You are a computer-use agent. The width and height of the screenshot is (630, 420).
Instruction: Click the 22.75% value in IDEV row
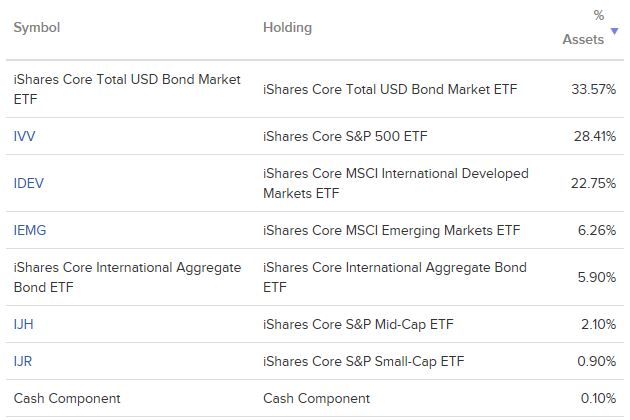click(x=593, y=183)
